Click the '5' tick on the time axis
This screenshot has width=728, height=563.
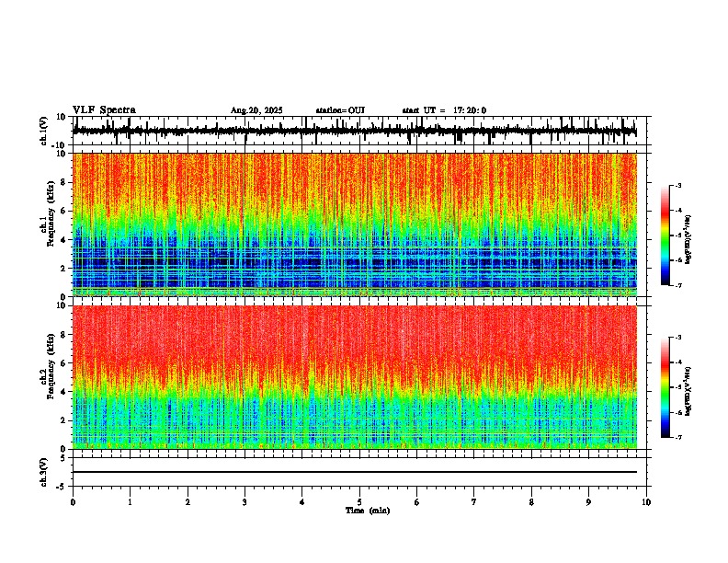[359, 502]
